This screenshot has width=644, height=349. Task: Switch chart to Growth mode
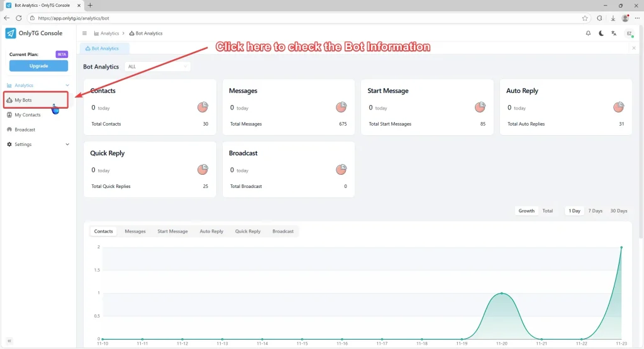[526, 211]
